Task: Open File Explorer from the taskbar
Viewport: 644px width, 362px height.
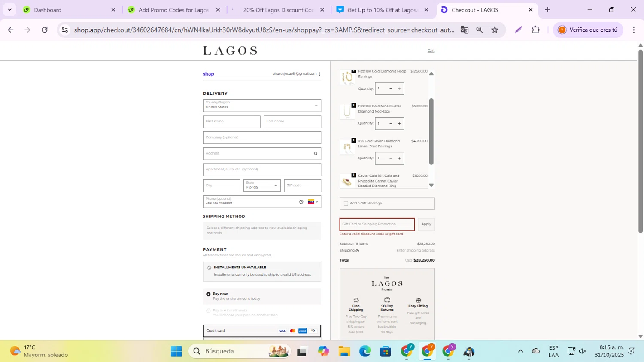Action: pyautogui.click(x=344, y=351)
